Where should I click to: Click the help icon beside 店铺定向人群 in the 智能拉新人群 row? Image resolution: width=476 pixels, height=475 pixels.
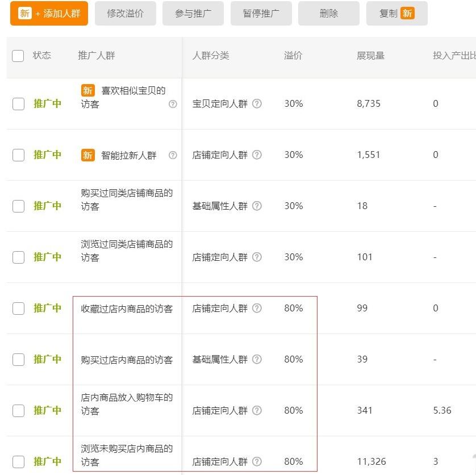tap(257, 155)
